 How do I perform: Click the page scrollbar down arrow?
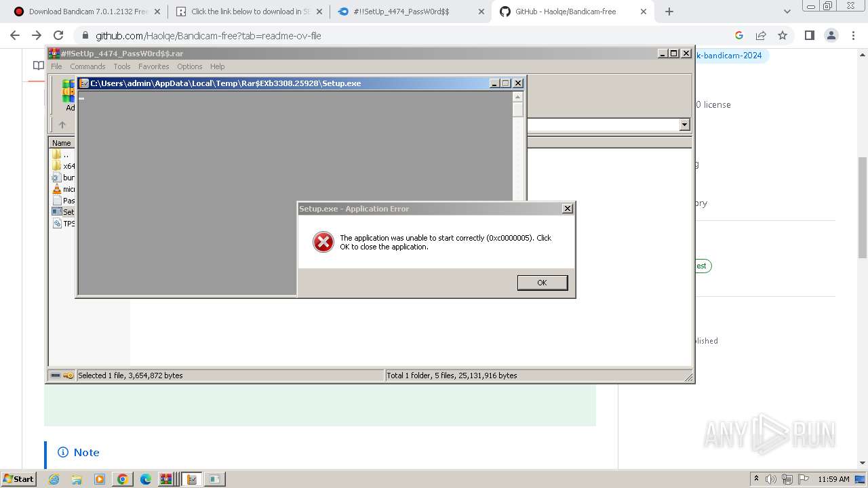point(863,463)
